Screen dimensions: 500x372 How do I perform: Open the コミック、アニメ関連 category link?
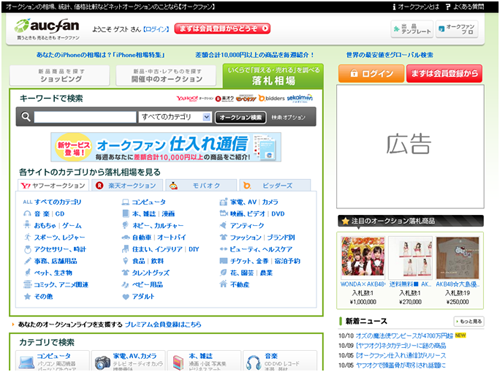pos(61,284)
